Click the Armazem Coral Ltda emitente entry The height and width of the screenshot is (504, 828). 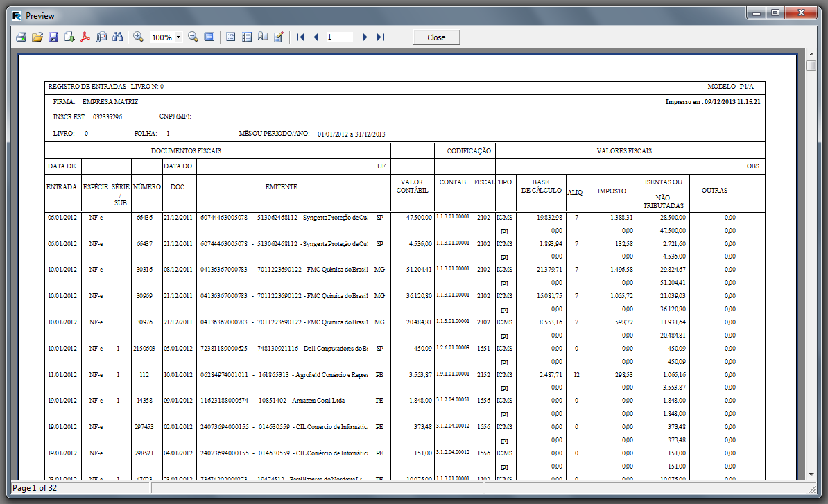[x=273, y=401]
